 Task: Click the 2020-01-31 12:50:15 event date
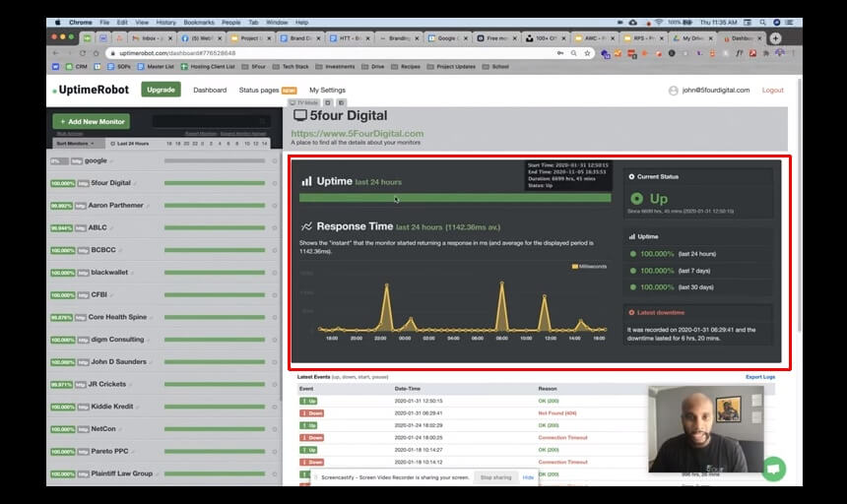click(x=419, y=401)
